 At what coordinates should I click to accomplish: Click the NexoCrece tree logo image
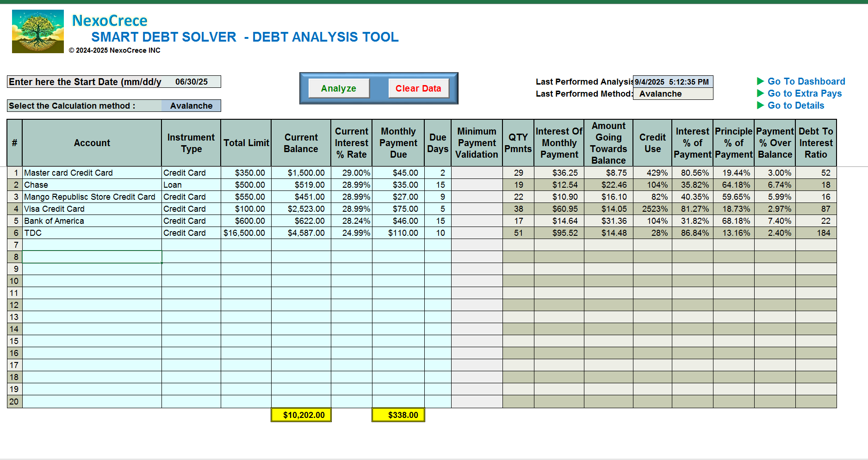tap(38, 31)
